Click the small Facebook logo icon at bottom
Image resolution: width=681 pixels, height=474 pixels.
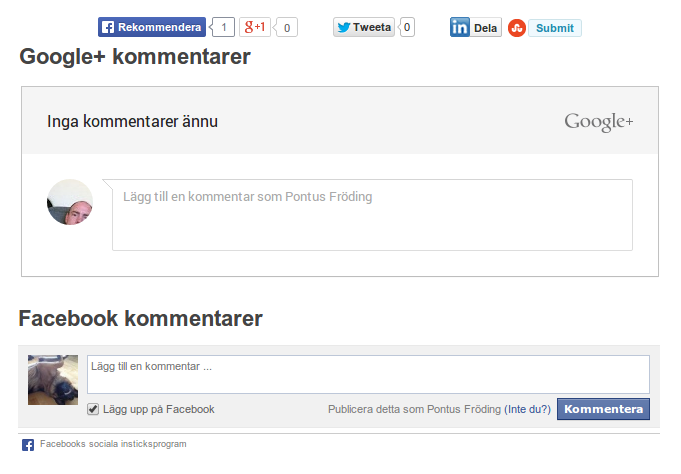click(28, 445)
